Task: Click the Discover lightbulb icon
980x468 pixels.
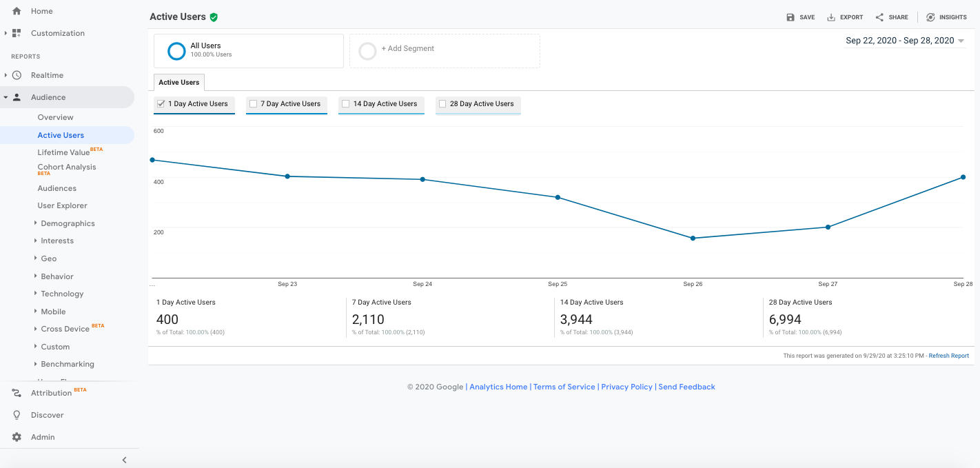Action: 17,415
